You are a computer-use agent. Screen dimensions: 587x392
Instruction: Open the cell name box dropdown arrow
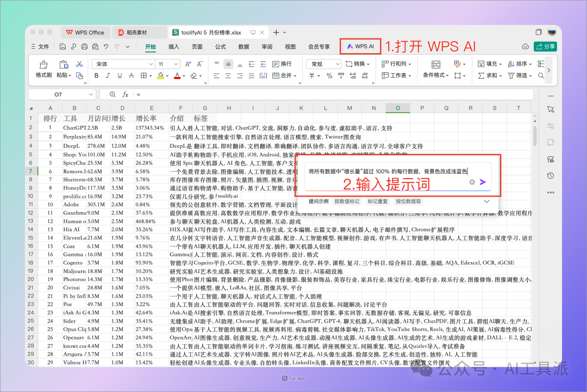[x=91, y=94]
